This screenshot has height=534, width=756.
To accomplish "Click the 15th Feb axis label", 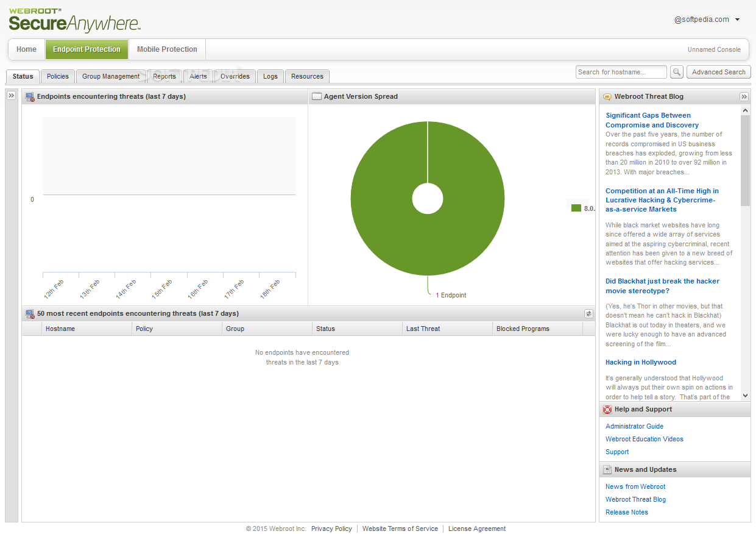I will (162, 290).
